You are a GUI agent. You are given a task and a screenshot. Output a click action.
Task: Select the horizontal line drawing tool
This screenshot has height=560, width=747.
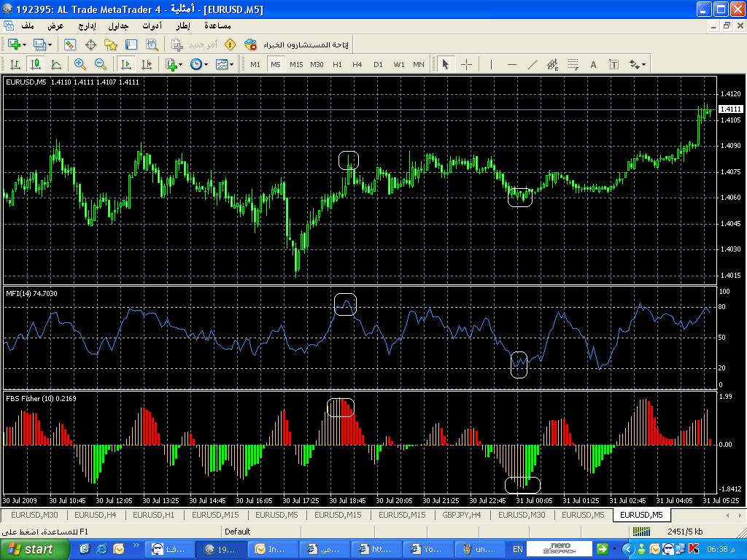click(511, 64)
